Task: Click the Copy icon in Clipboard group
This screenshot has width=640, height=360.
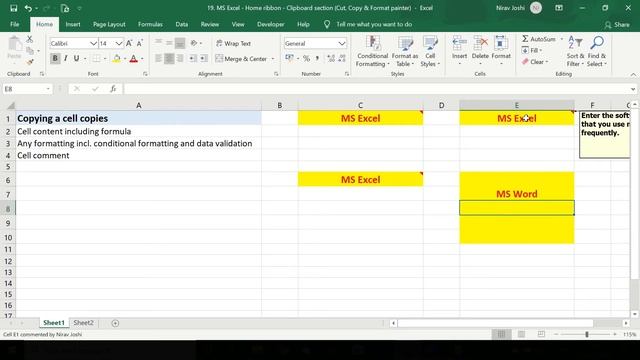Action: tap(30, 51)
